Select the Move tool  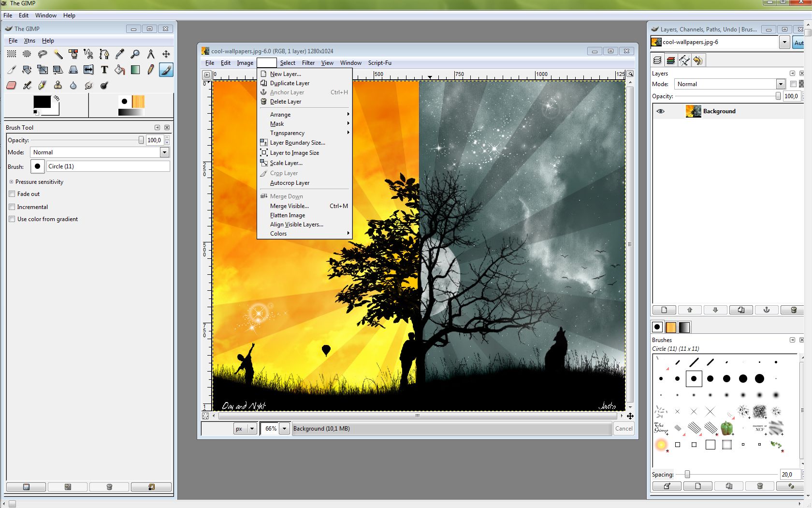166,54
